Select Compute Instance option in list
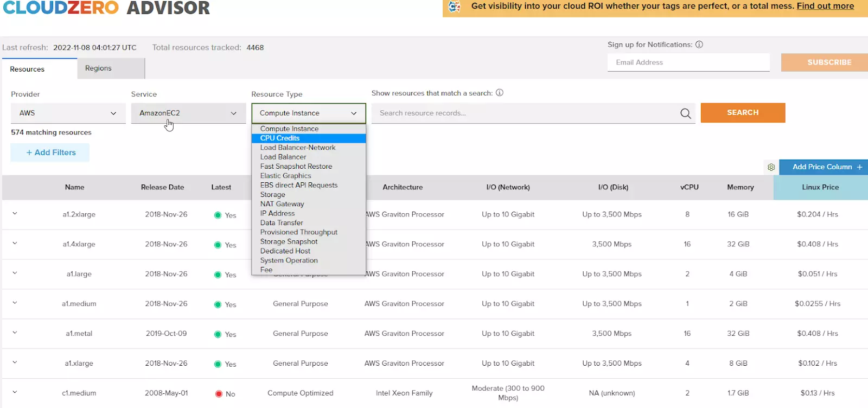The width and height of the screenshot is (868, 408). click(309, 129)
